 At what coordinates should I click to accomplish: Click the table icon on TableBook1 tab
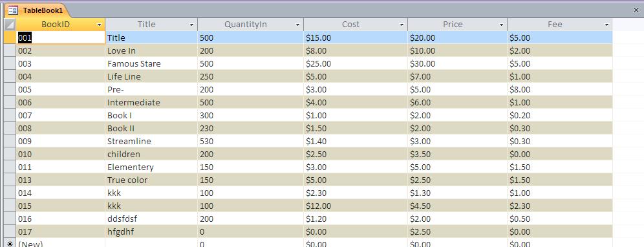13,10
